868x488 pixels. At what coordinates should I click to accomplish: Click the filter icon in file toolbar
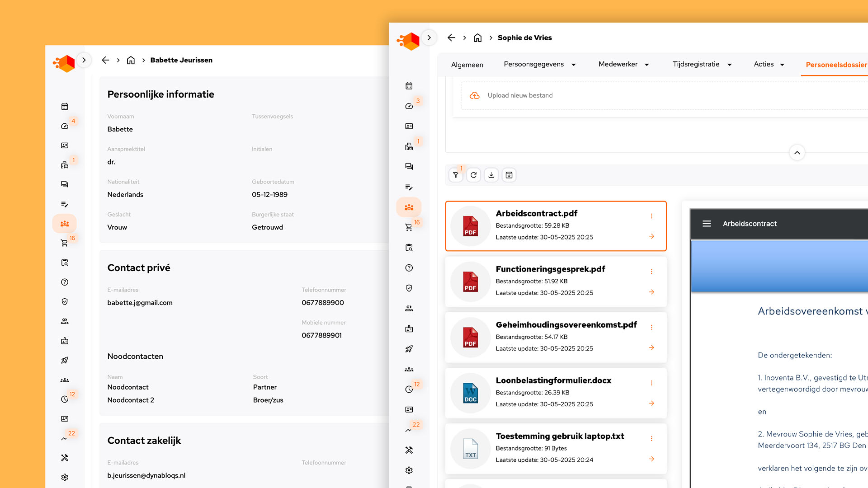coord(456,175)
